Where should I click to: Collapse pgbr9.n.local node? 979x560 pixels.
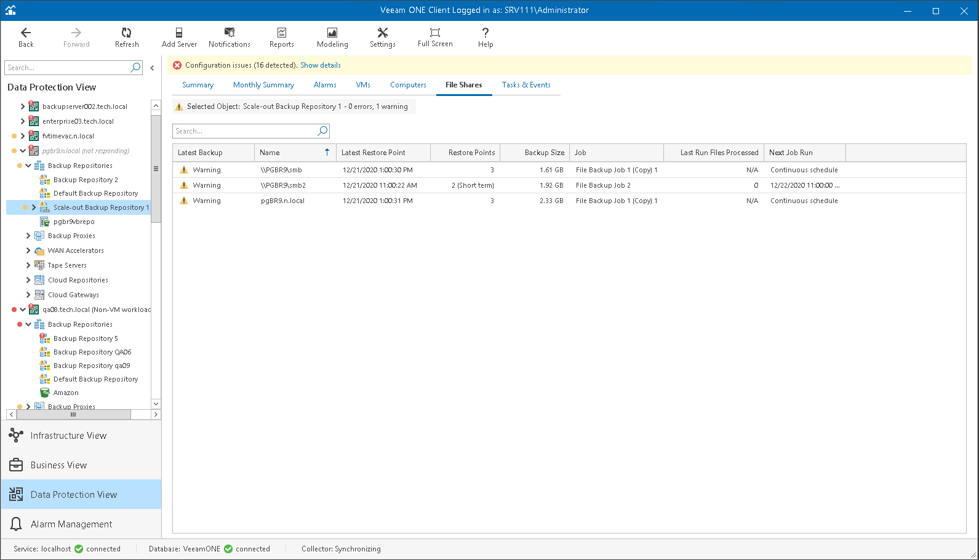pyautogui.click(x=23, y=151)
